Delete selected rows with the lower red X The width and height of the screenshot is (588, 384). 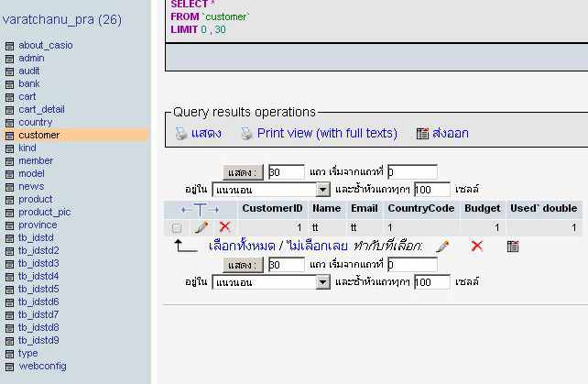pos(477,246)
